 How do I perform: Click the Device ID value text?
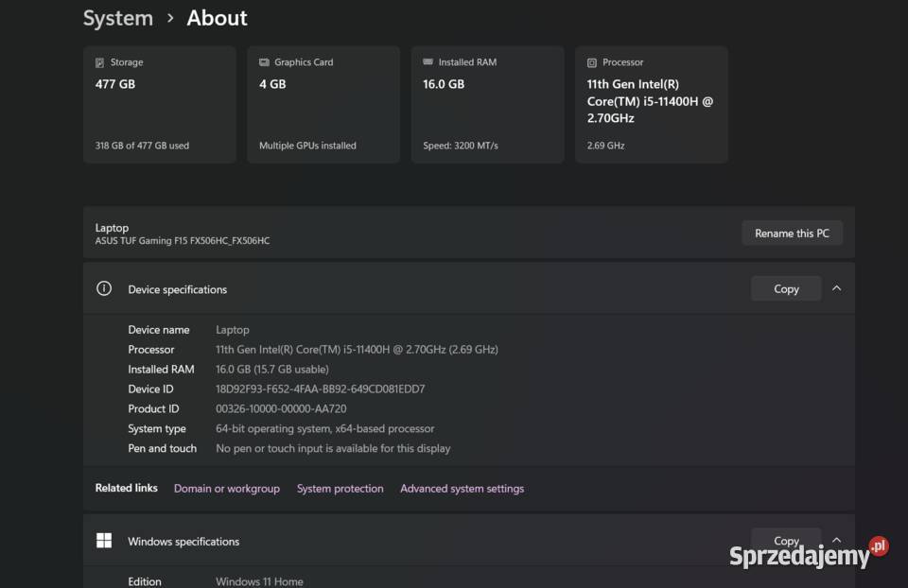[320, 389]
